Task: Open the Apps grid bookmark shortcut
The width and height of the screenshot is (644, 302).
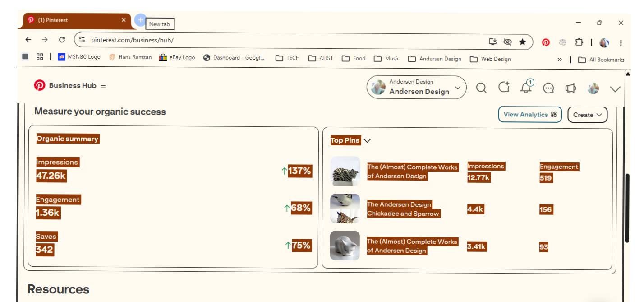Action: coord(40,57)
